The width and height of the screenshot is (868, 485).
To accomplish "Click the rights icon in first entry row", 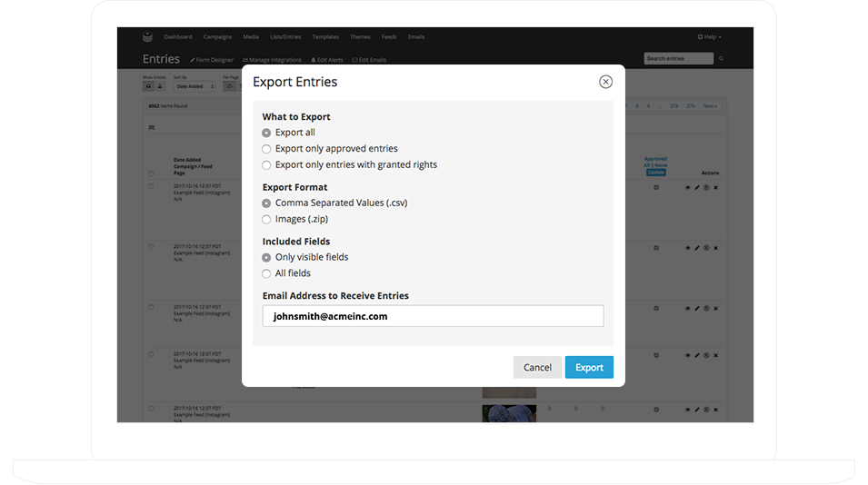I will coord(706,187).
